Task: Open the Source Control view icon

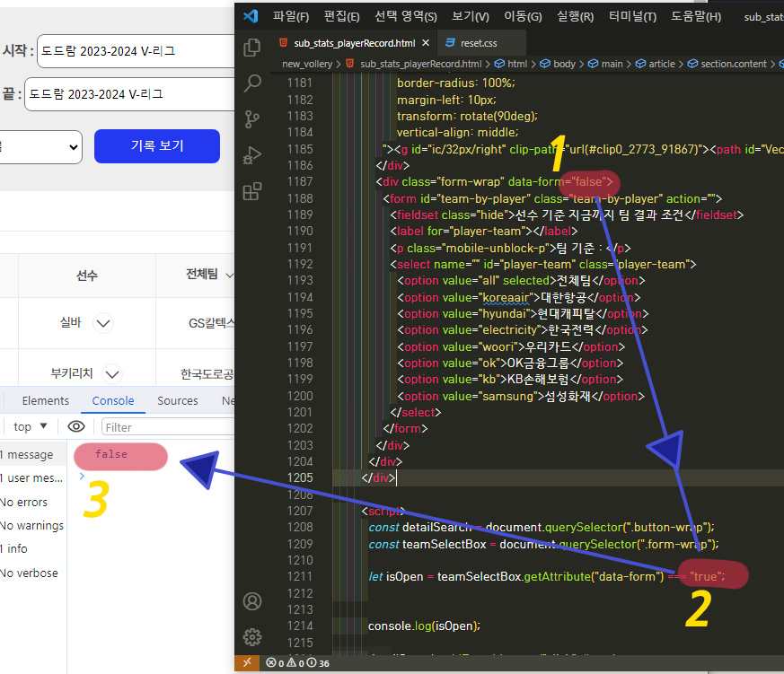Action: click(252, 118)
